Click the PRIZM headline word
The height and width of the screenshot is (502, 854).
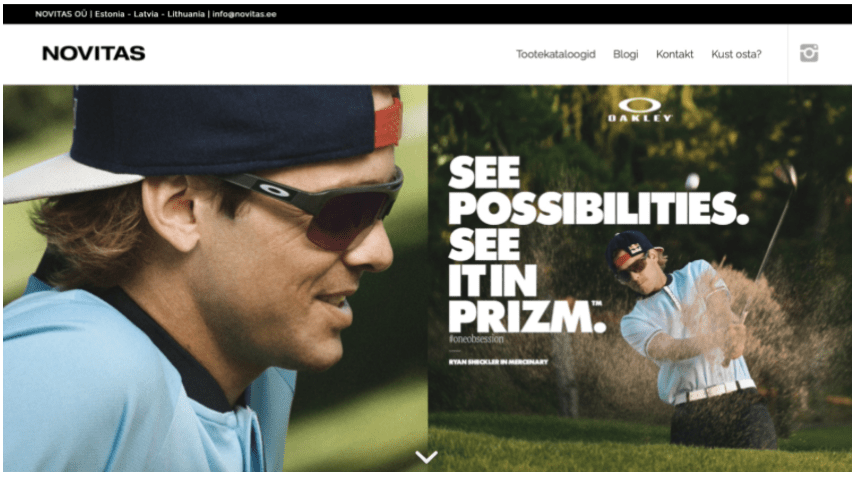coord(527,316)
